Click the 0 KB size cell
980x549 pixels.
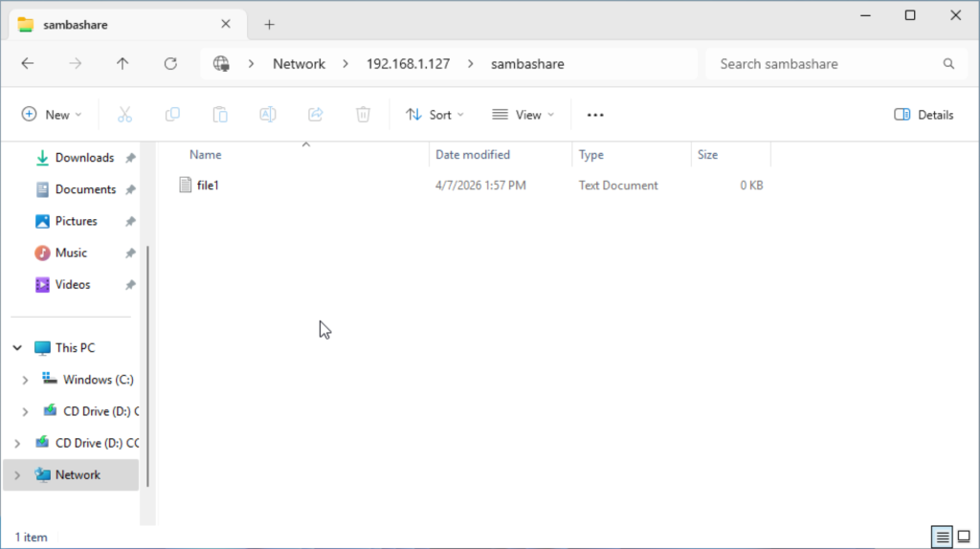[751, 186]
